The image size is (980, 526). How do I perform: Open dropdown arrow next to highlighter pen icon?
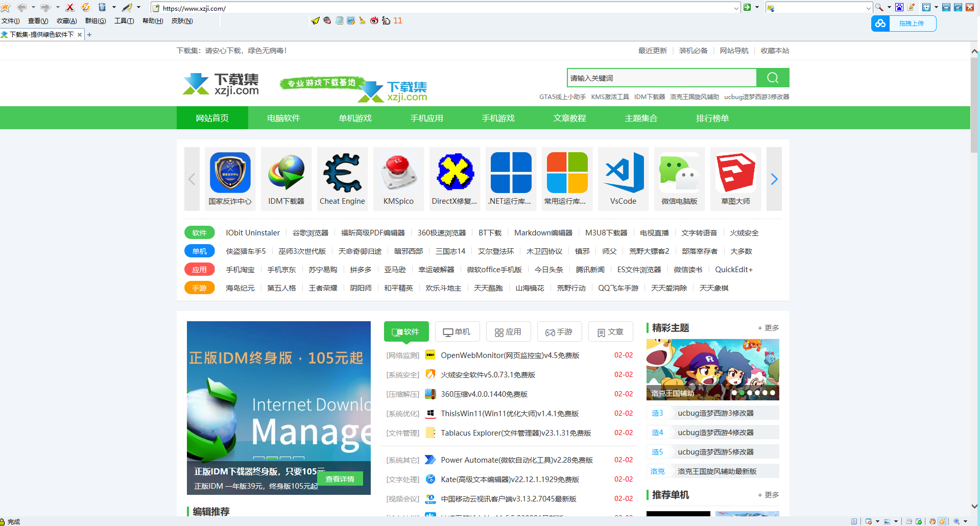[138, 7]
